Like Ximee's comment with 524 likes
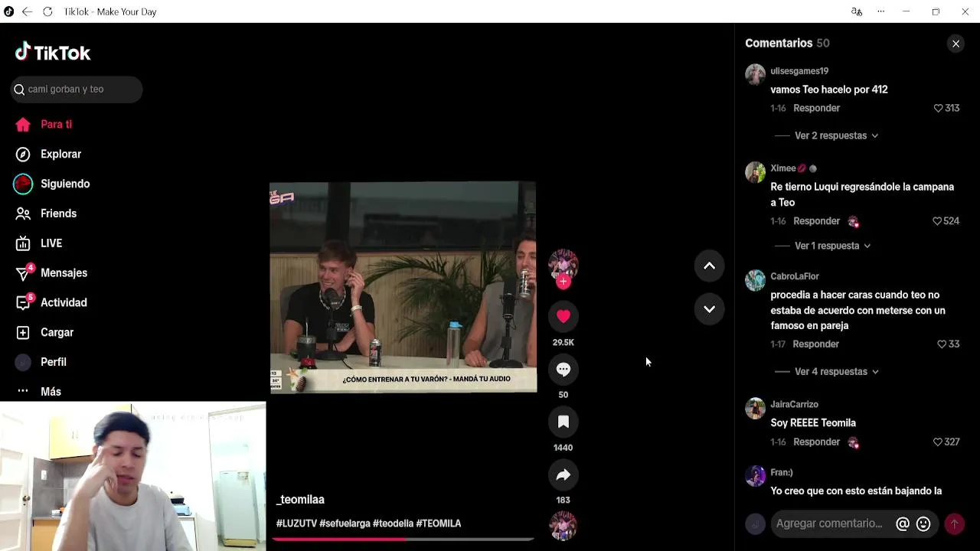The width and height of the screenshot is (980, 551). [x=937, y=221]
